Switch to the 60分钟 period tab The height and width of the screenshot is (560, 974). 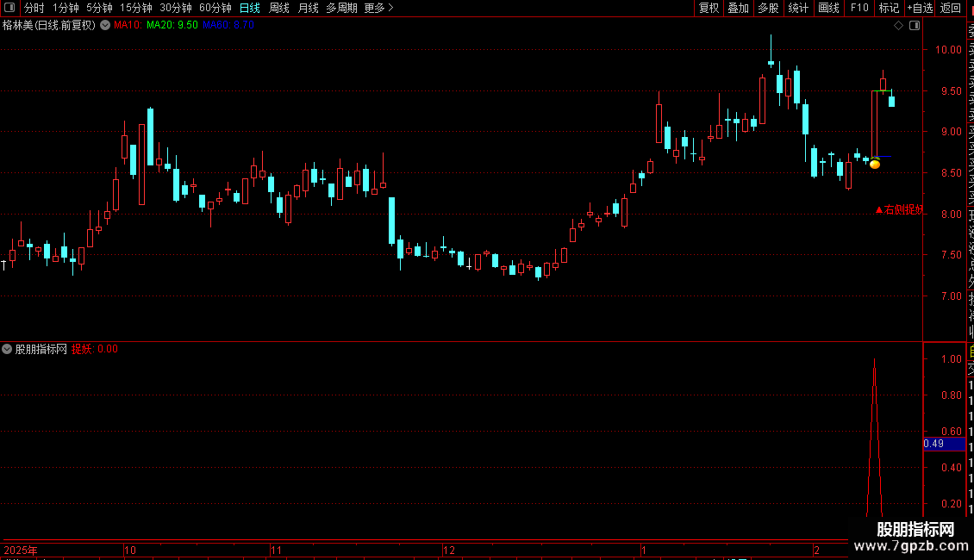215,8
